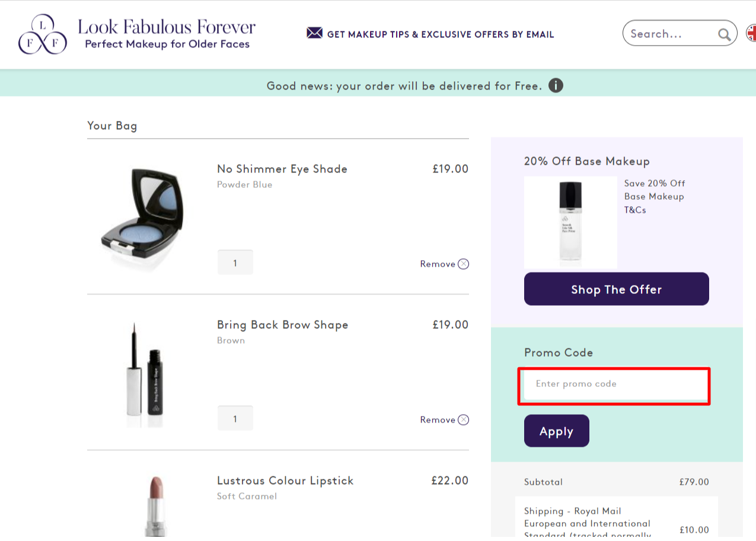Click the Look Fabulous Forever logo
The width and height of the screenshot is (756, 541).
pyautogui.click(x=136, y=34)
